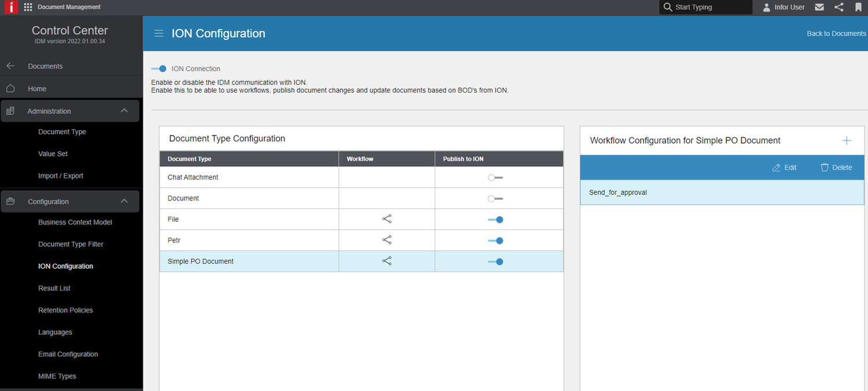Image resolution: width=868 pixels, height=391 pixels.
Task: Click the Infor User profile icon
Action: (766, 7)
